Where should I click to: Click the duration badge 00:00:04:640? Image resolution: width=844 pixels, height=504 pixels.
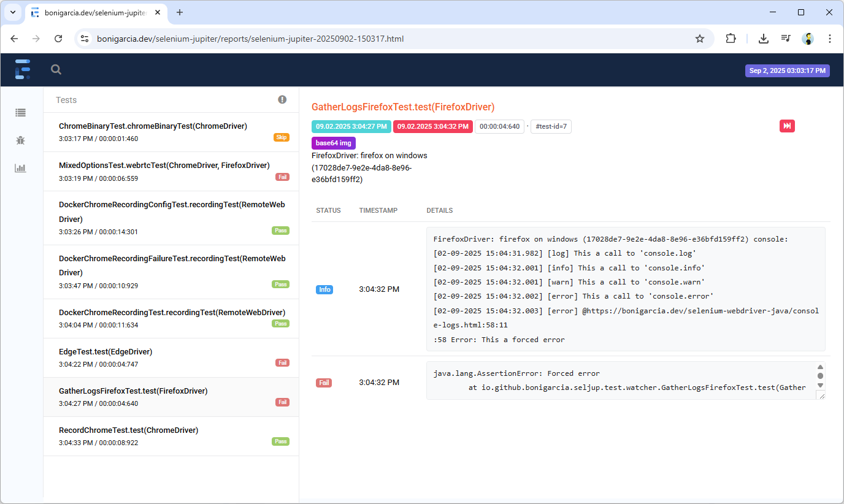(499, 126)
